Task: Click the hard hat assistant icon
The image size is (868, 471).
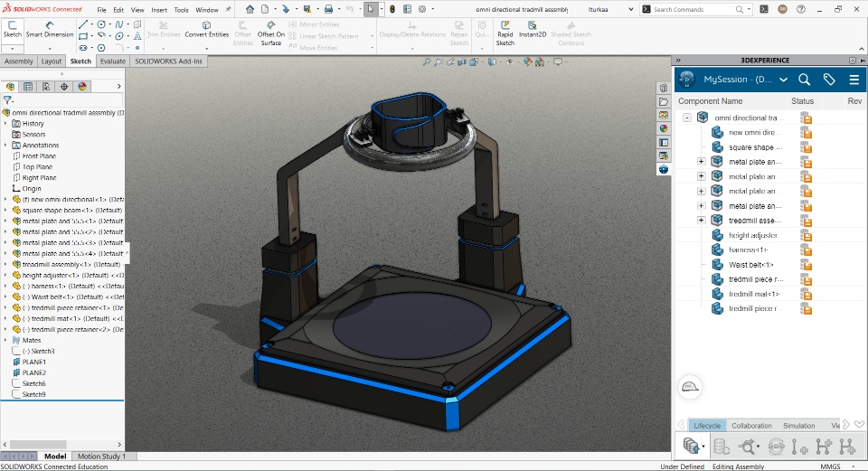Action: click(691, 387)
